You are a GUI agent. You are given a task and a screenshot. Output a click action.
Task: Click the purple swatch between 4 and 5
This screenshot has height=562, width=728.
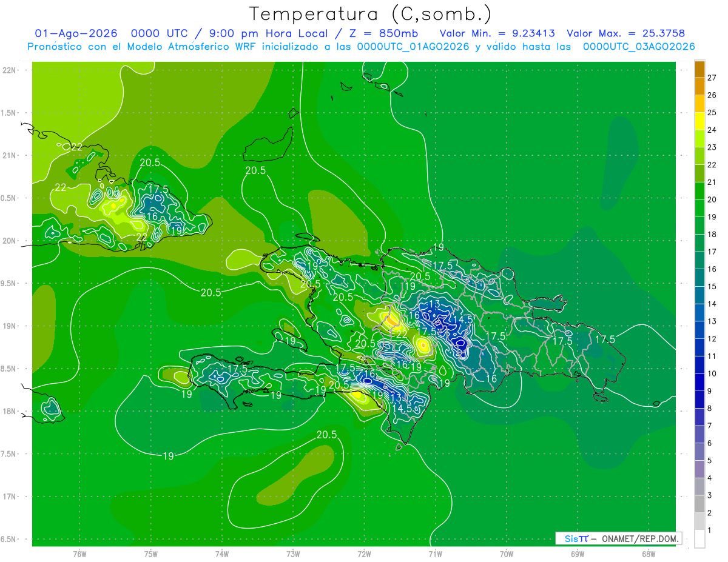699,469
